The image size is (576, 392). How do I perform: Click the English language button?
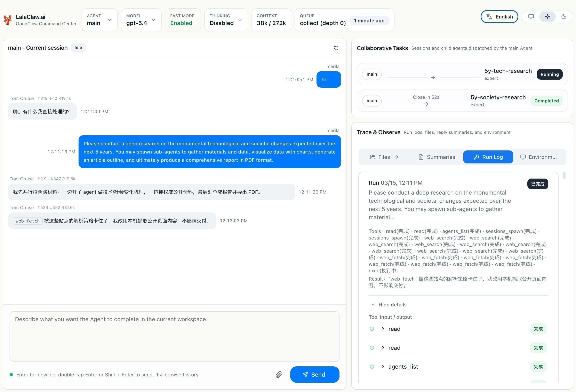pos(499,17)
